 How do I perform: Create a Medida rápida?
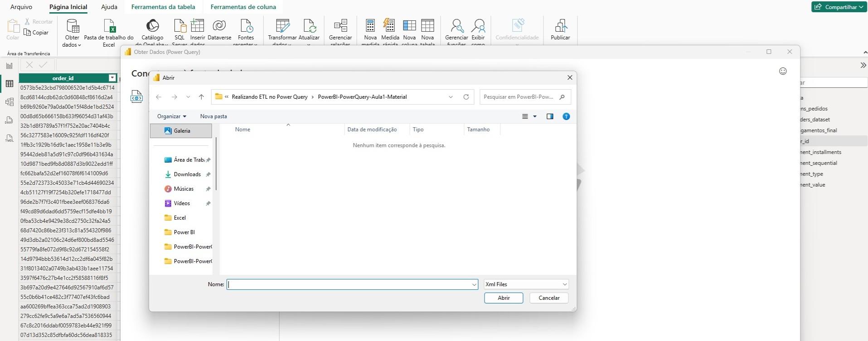(x=390, y=33)
